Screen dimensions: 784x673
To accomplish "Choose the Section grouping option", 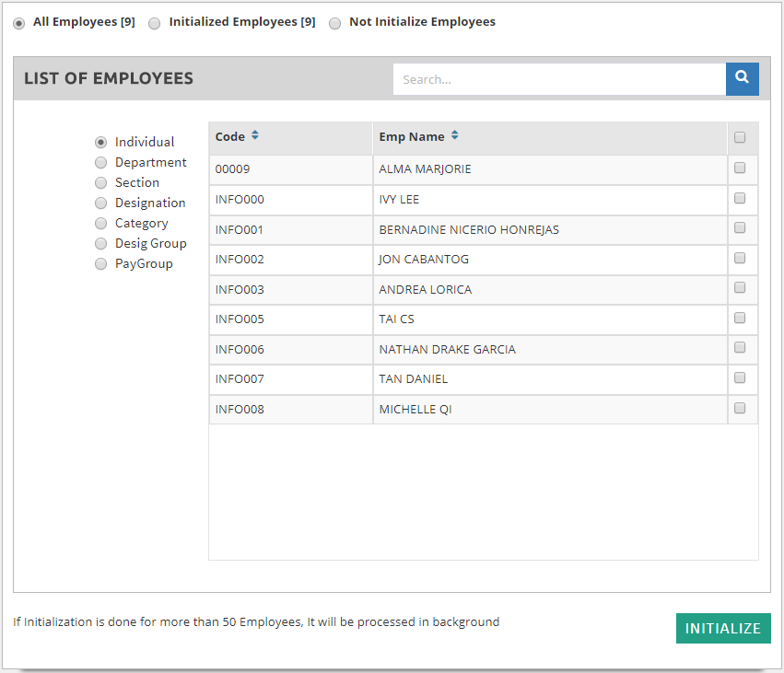I will (x=101, y=183).
